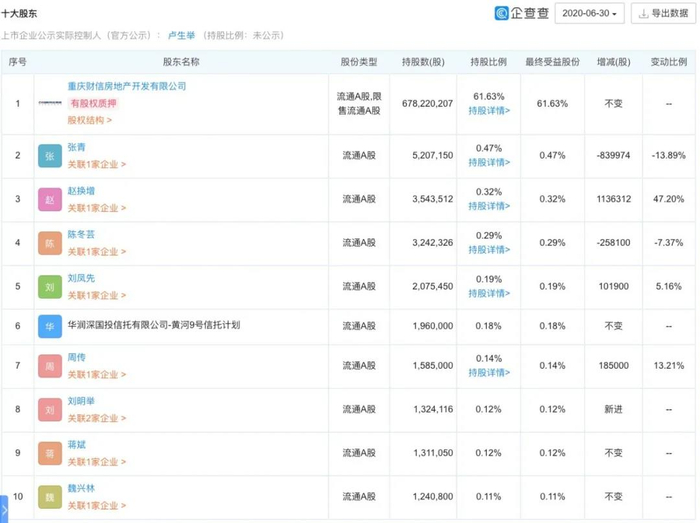Click the 有股权质押 tag
Viewport: 700px width, 523px height.
(99, 103)
